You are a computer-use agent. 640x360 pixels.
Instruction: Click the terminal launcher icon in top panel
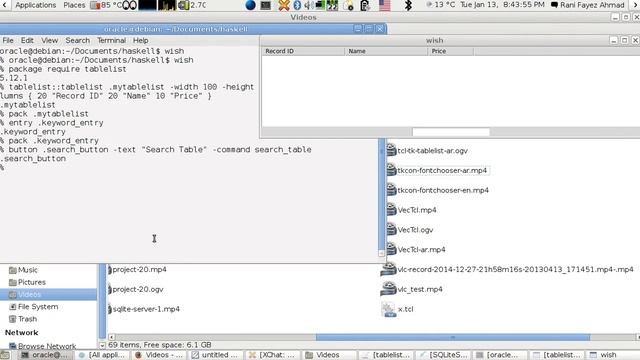coord(266,5)
